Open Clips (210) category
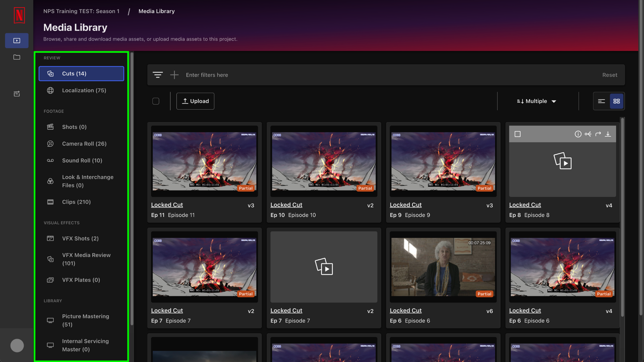Image resolution: width=644 pixels, height=362 pixels. 81,202
